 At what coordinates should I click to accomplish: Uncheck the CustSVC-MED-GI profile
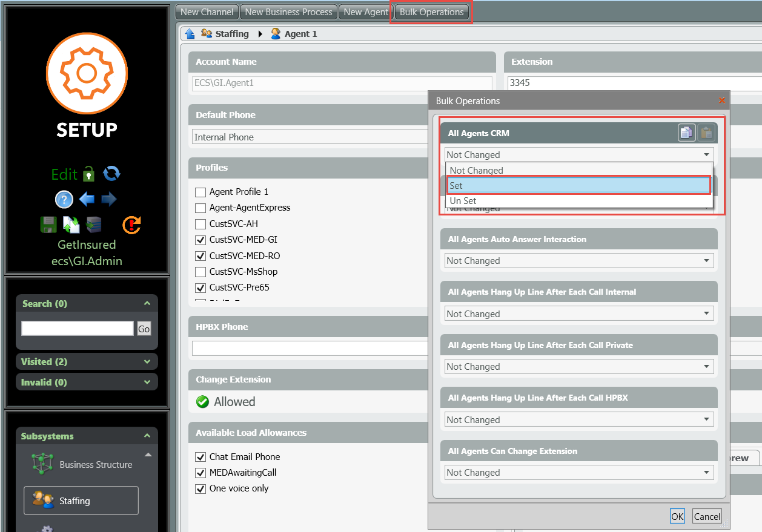point(200,240)
